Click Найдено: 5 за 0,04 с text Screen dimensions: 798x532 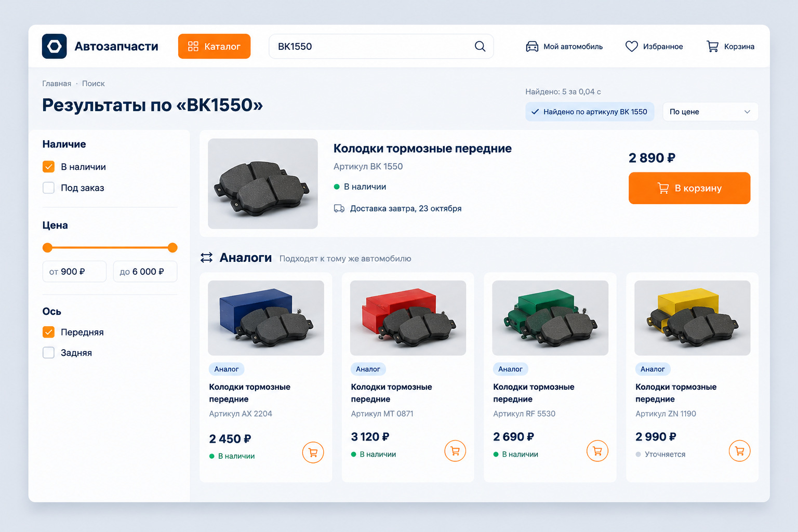point(563,91)
